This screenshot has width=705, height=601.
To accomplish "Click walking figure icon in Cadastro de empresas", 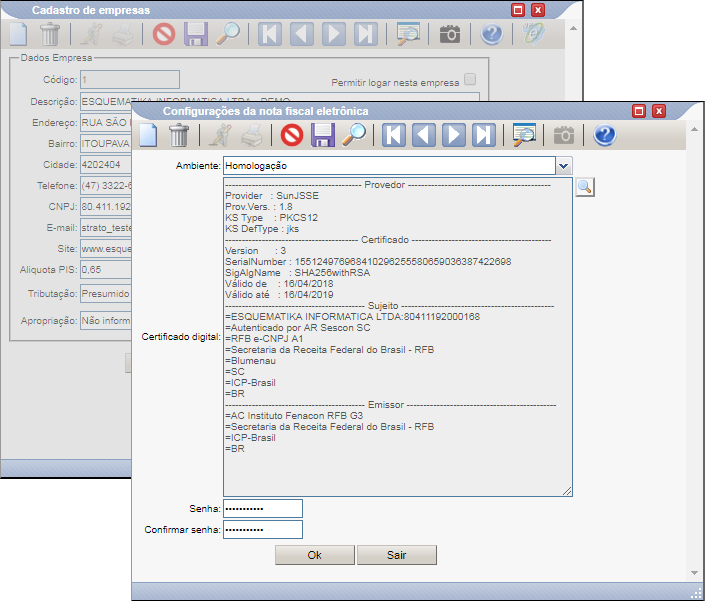I will pyautogui.click(x=92, y=34).
